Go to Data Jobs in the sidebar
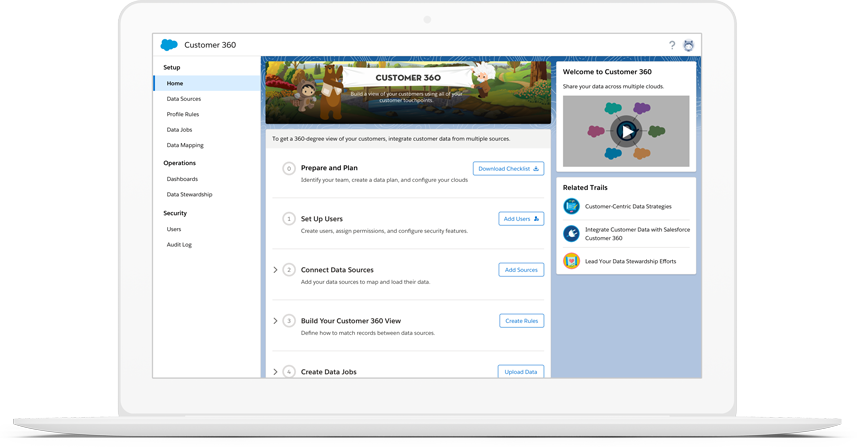Screen dimensions: 857x447 click(x=179, y=130)
